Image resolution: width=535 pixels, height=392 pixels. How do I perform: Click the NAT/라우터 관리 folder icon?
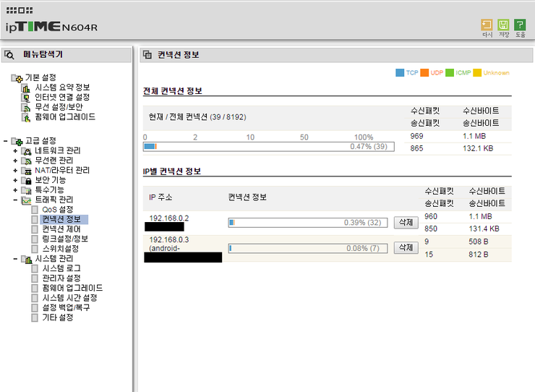(x=26, y=171)
